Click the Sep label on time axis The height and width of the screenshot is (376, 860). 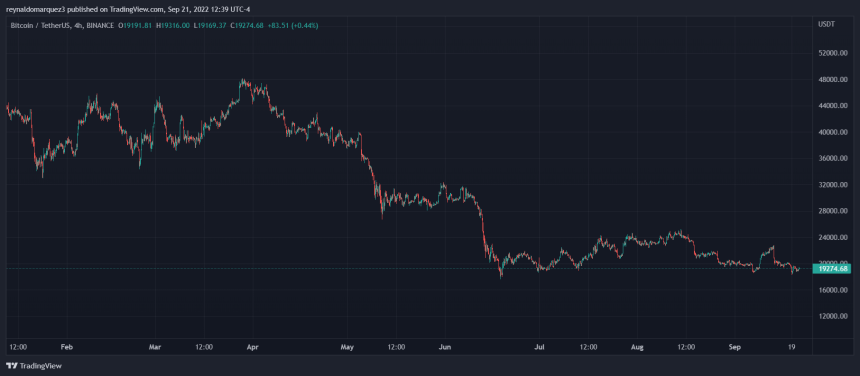[735, 347]
